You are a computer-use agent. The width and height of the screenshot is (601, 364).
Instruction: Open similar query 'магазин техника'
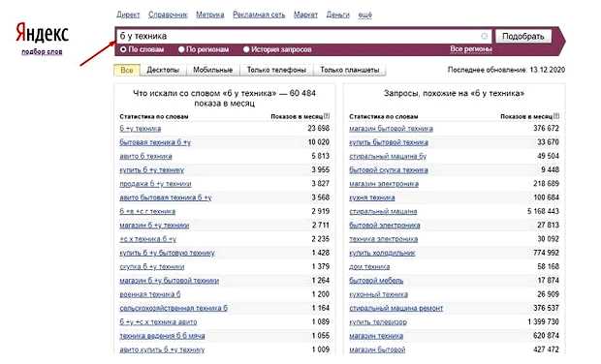[x=376, y=336]
